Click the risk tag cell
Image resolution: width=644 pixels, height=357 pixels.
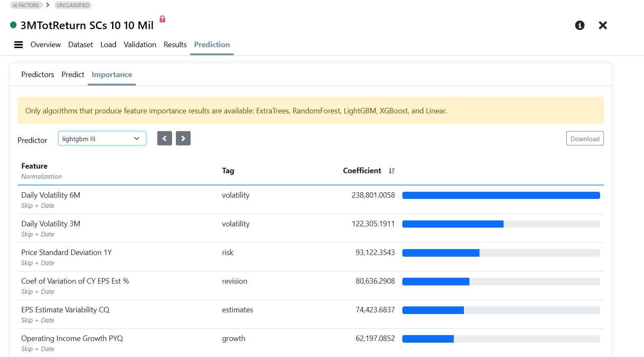[x=228, y=252]
